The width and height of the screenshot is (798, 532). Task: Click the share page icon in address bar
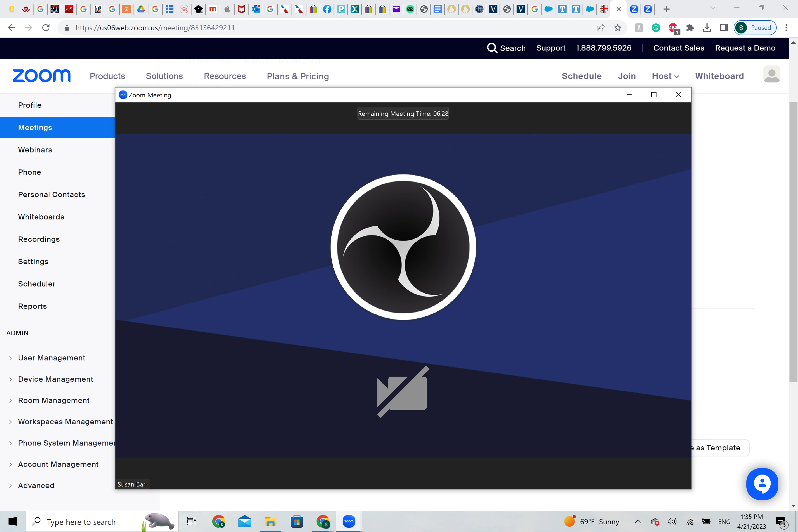tap(600, 28)
